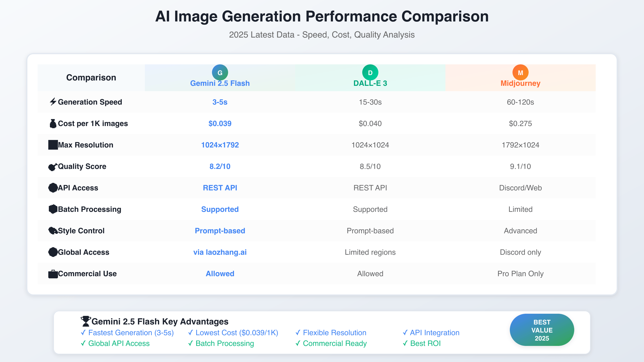644x362 pixels.
Task: Click the $0.040 cost value
Action: (x=370, y=123)
